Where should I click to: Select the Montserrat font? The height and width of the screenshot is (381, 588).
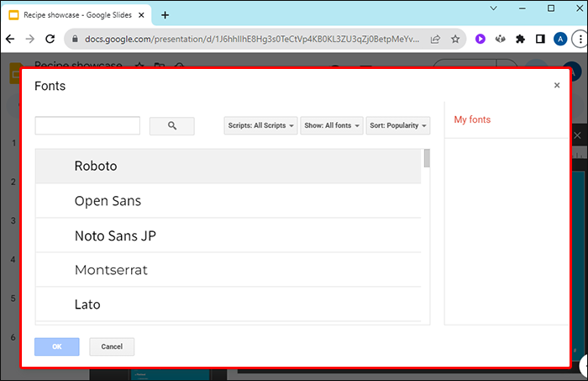pos(228,270)
